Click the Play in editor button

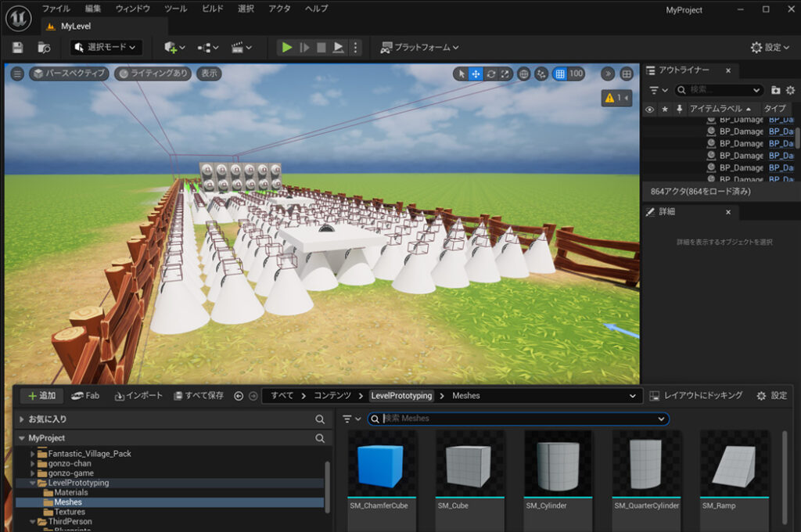(287, 48)
